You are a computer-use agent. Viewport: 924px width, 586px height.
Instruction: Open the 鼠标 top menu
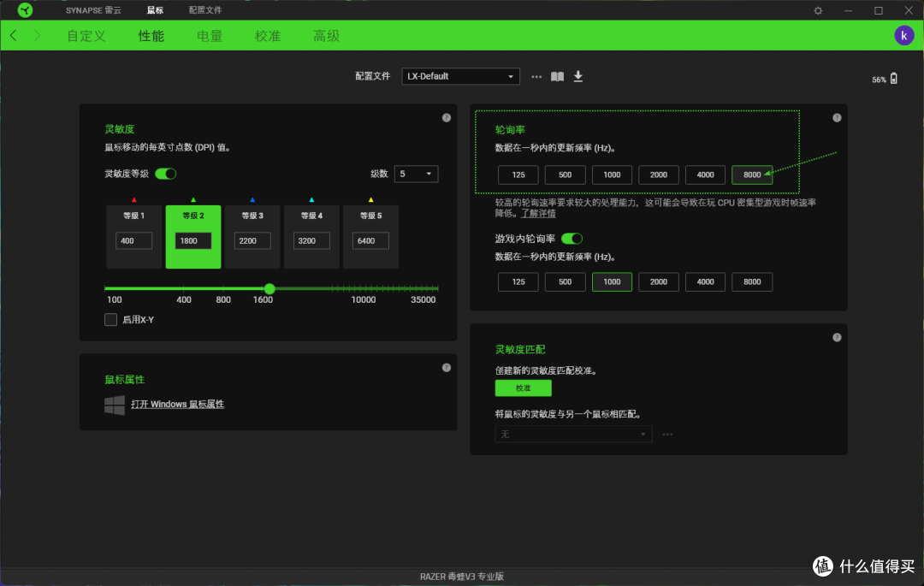click(155, 10)
